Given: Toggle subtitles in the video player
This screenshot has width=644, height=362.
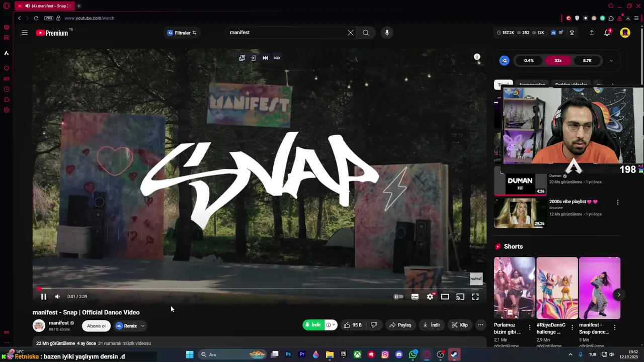Looking at the screenshot, I should coord(415,297).
